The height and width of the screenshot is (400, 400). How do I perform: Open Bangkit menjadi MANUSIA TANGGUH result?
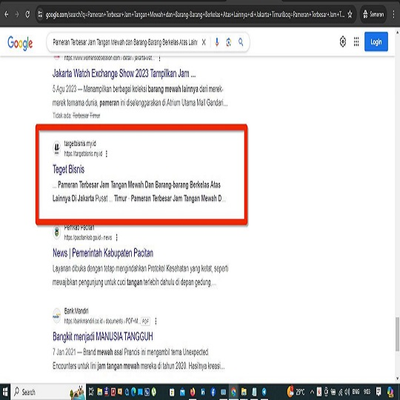103,336
